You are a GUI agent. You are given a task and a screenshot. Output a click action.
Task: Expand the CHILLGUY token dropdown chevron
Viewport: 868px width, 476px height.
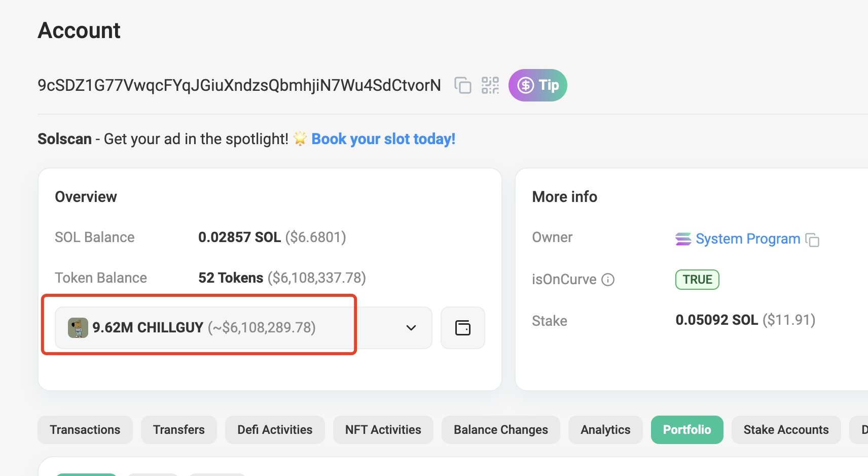[x=411, y=328]
